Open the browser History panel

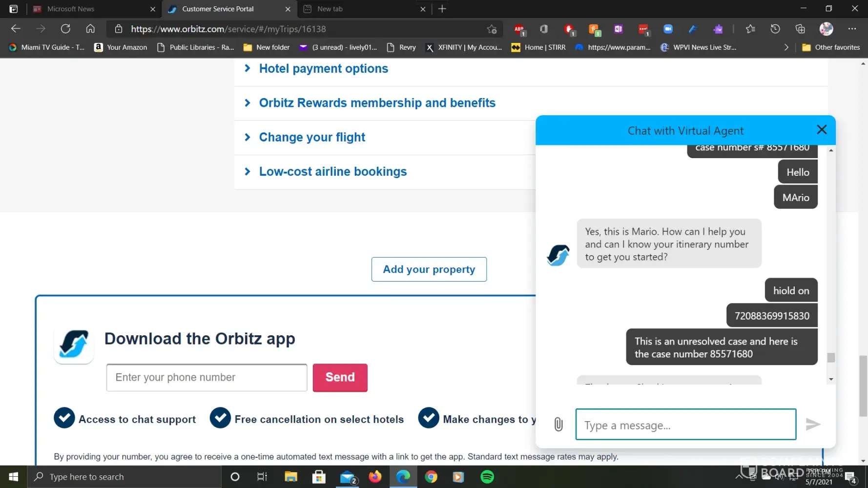point(775,29)
